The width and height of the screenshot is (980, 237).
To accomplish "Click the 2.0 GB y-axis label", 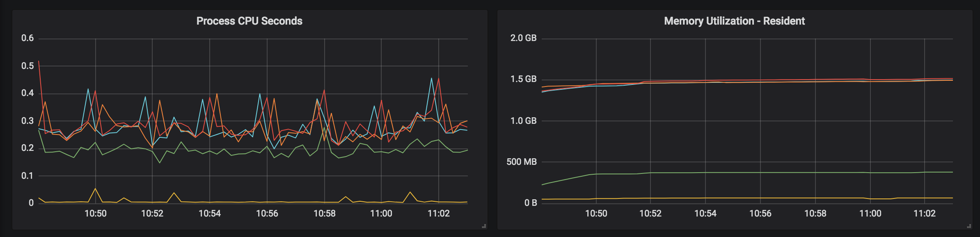I will pos(523,38).
